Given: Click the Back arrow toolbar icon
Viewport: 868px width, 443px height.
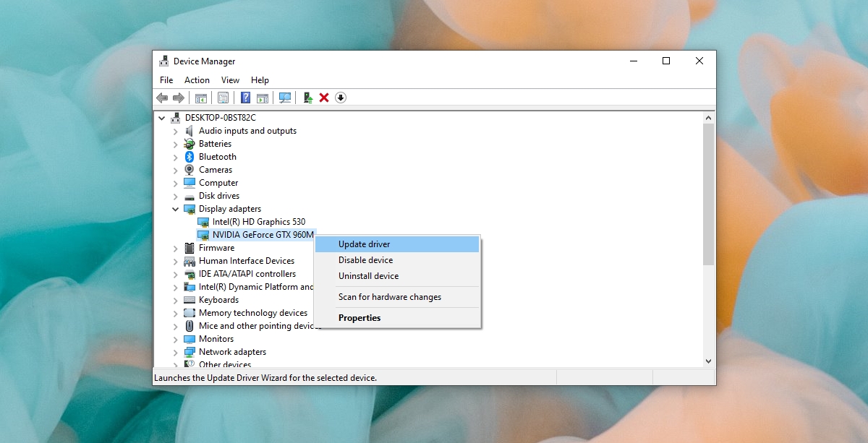Looking at the screenshot, I should (x=162, y=98).
